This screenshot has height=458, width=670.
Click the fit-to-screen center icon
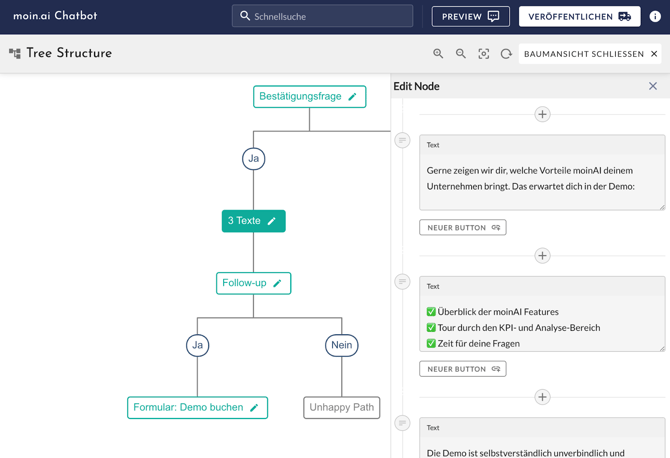click(484, 54)
